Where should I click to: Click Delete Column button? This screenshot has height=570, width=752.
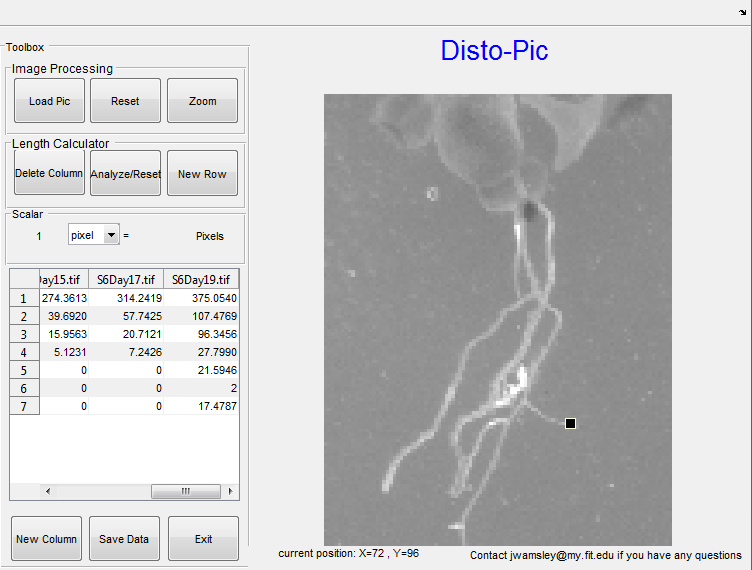pyautogui.click(x=49, y=173)
